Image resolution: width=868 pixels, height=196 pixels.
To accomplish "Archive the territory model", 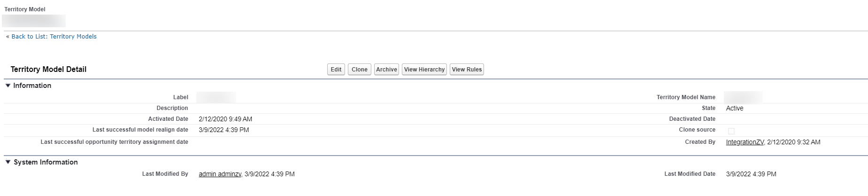I will [386, 70].
